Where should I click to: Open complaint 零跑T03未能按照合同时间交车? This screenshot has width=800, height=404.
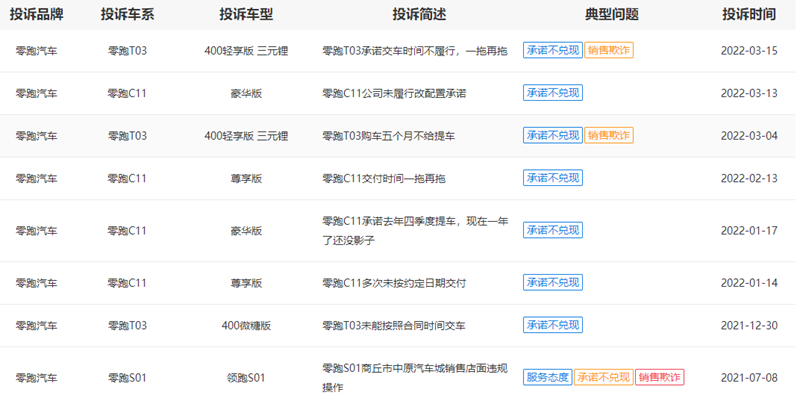pyautogui.click(x=393, y=325)
